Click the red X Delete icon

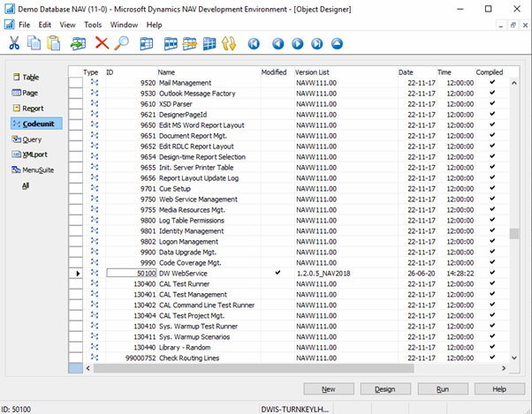tap(102, 42)
